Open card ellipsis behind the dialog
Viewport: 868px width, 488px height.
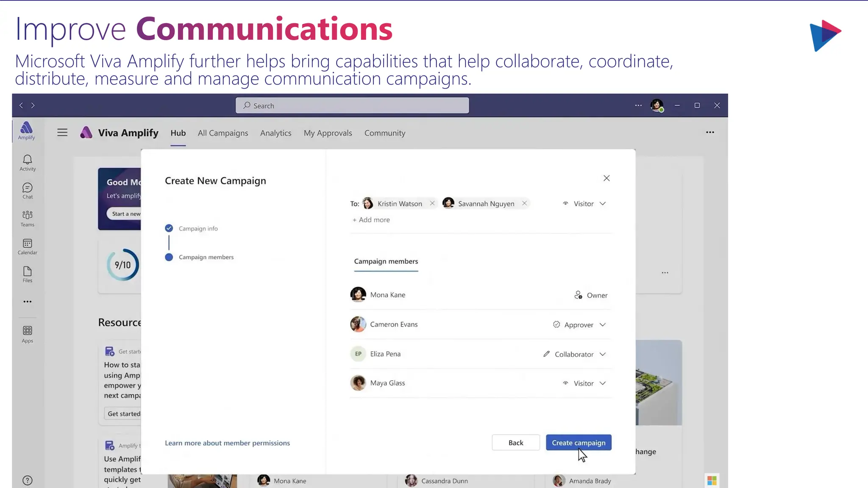pos(665,273)
